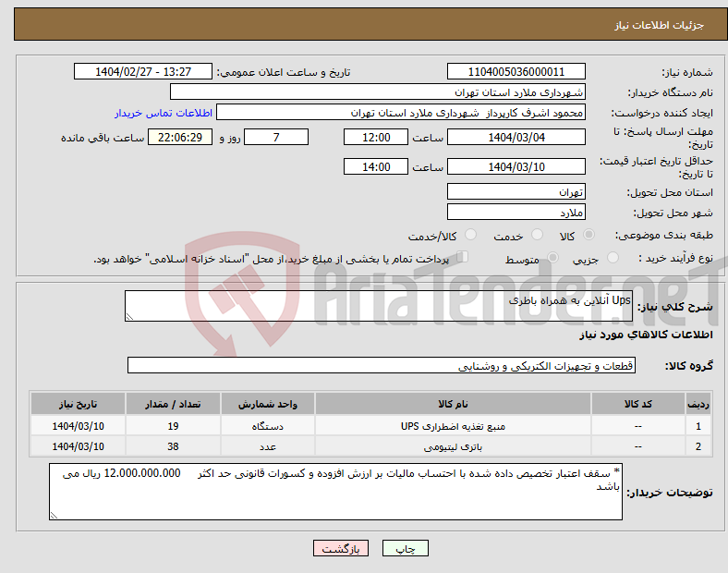Screen dimensions: 728x573
Task: Click the response deadline date 1404/03/04
Action: click(516, 137)
